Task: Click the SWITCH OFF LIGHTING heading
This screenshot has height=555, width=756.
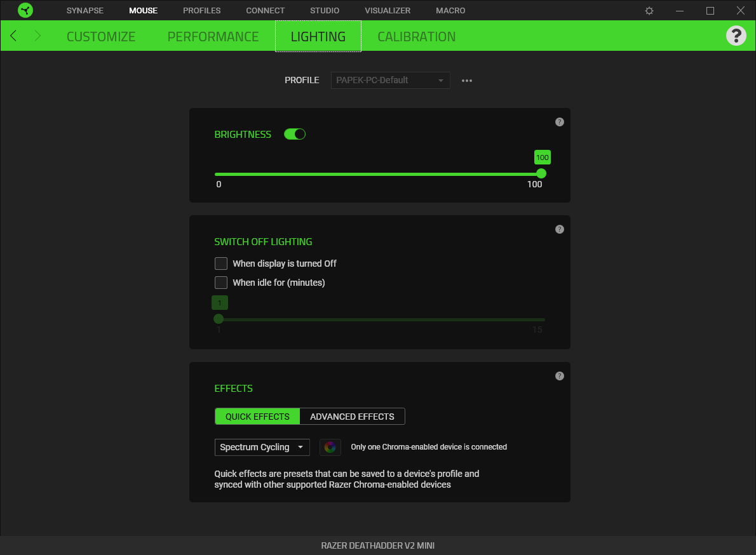Action: tap(263, 242)
